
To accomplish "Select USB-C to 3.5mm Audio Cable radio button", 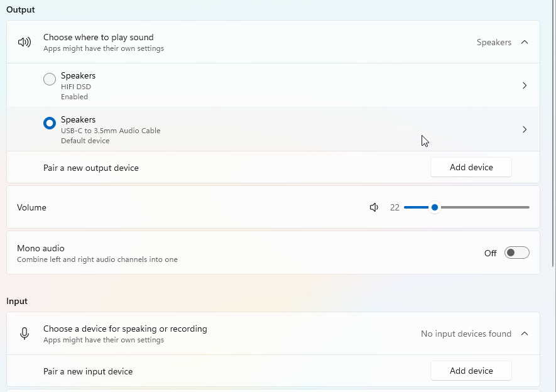I will 50,123.
